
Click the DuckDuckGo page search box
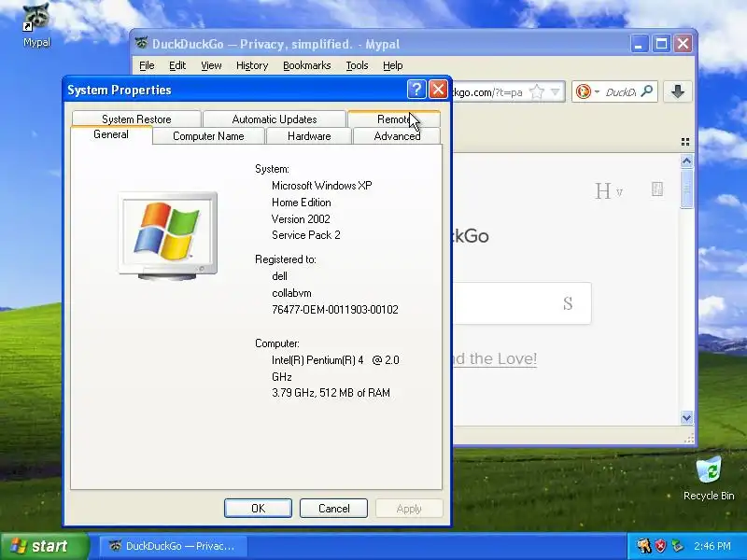521,303
